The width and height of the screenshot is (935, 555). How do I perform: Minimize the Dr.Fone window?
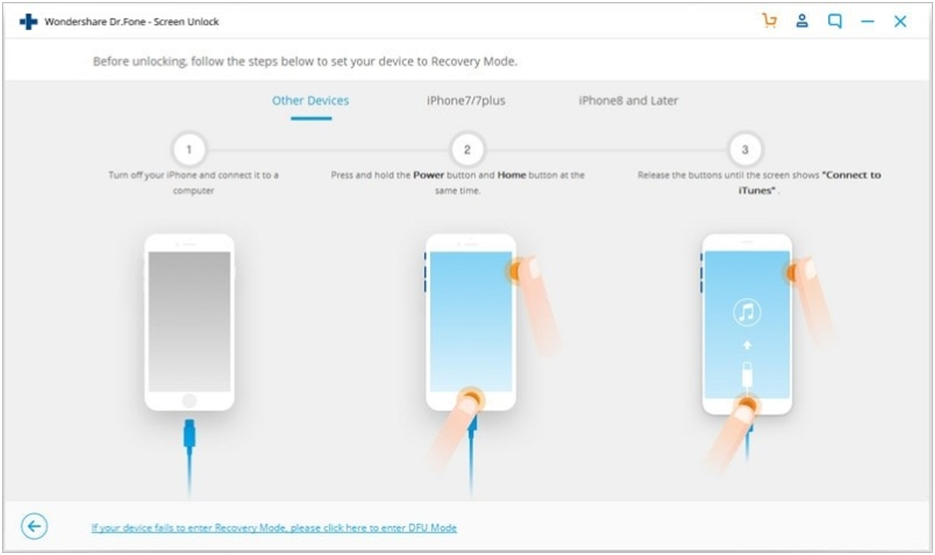point(867,21)
